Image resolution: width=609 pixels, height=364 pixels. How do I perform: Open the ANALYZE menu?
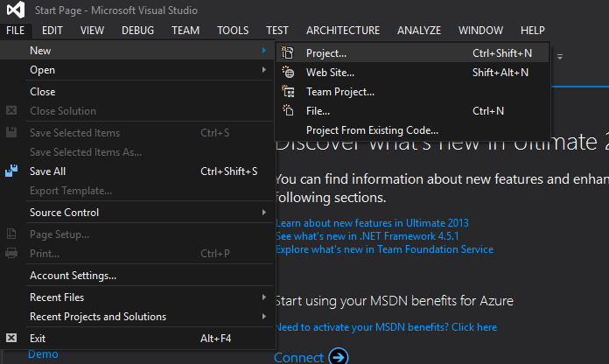coord(418,31)
